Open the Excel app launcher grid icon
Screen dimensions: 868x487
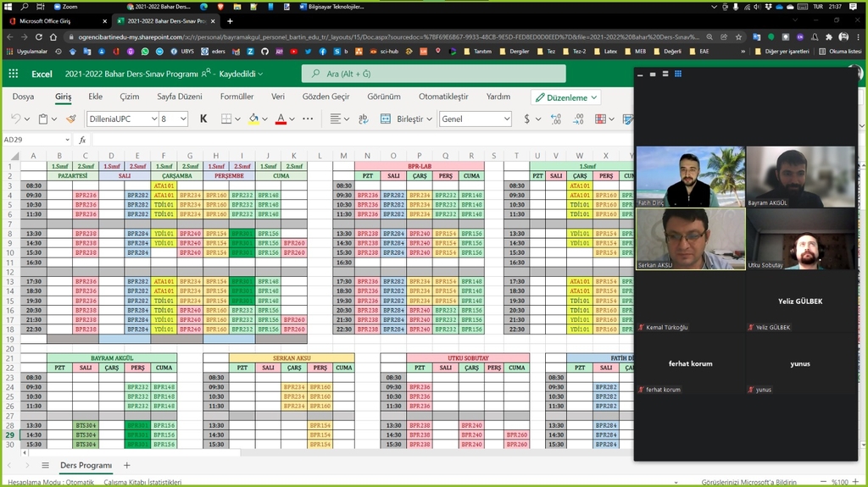[x=14, y=75]
